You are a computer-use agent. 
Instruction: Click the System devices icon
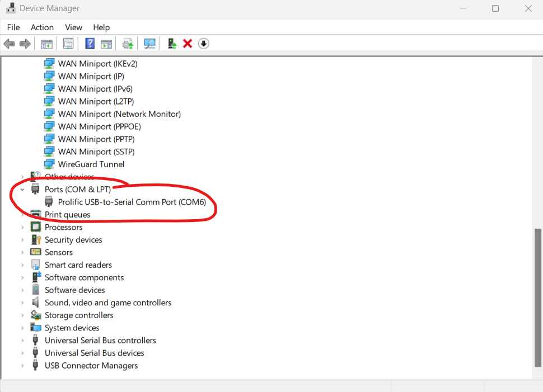pos(36,328)
